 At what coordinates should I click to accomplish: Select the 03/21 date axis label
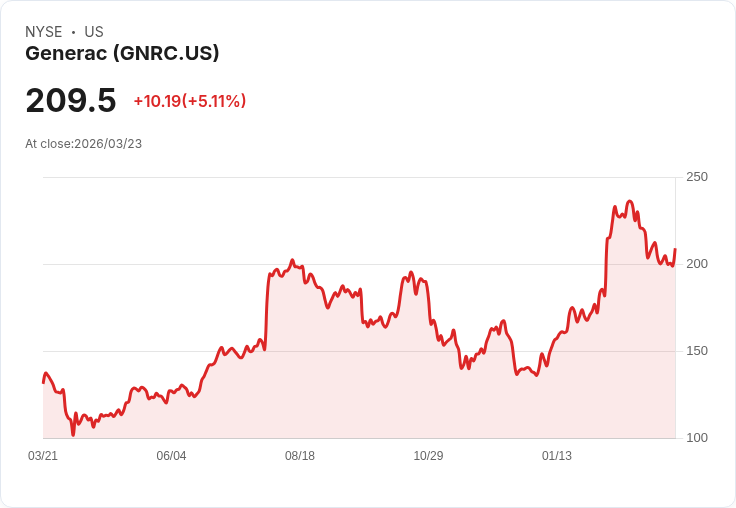pos(43,455)
